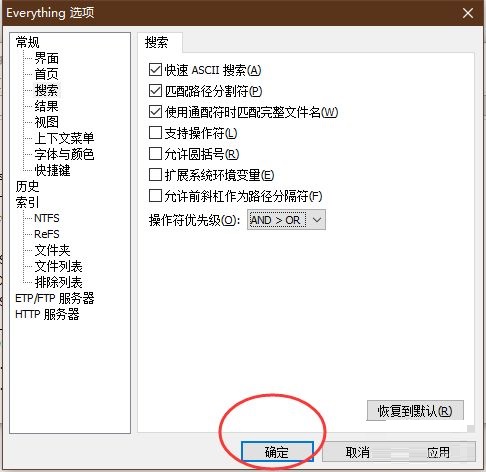The width and height of the screenshot is (486, 472).
Task: Click the 确定 button
Action: 277,452
